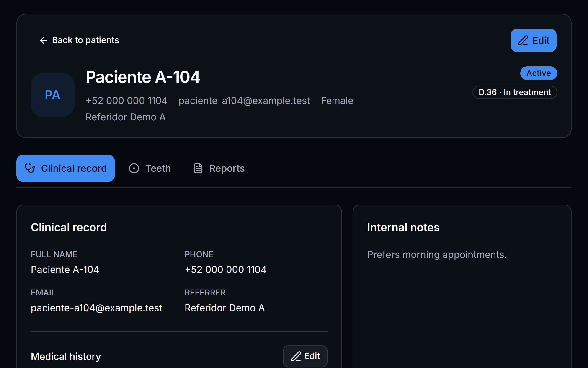Click the Female gender text
Viewport: 588px width, 368px height.
[x=337, y=101]
